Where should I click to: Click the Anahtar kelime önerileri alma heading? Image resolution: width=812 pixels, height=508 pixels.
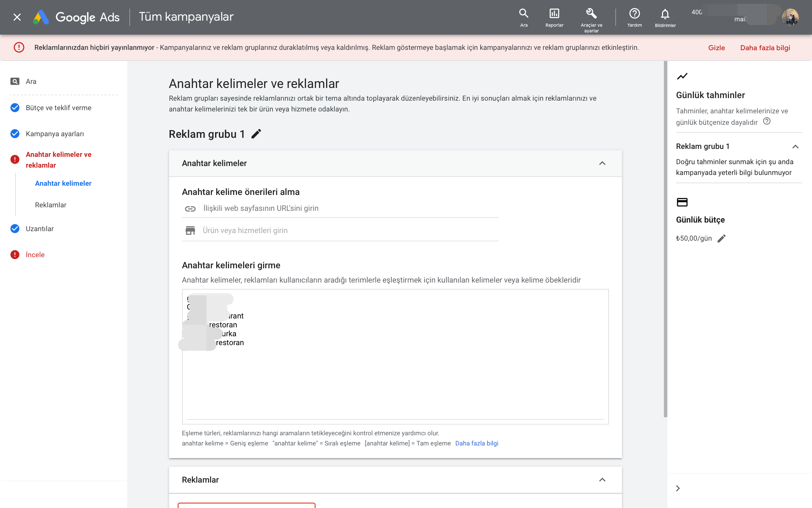coord(240,192)
